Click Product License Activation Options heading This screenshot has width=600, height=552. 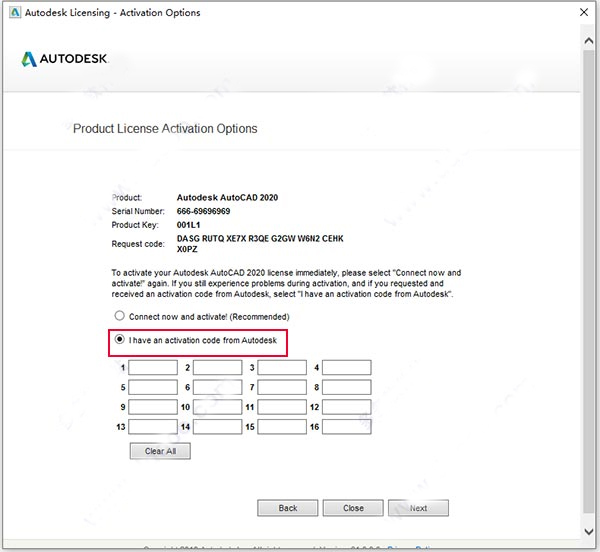[x=165, y=129]
